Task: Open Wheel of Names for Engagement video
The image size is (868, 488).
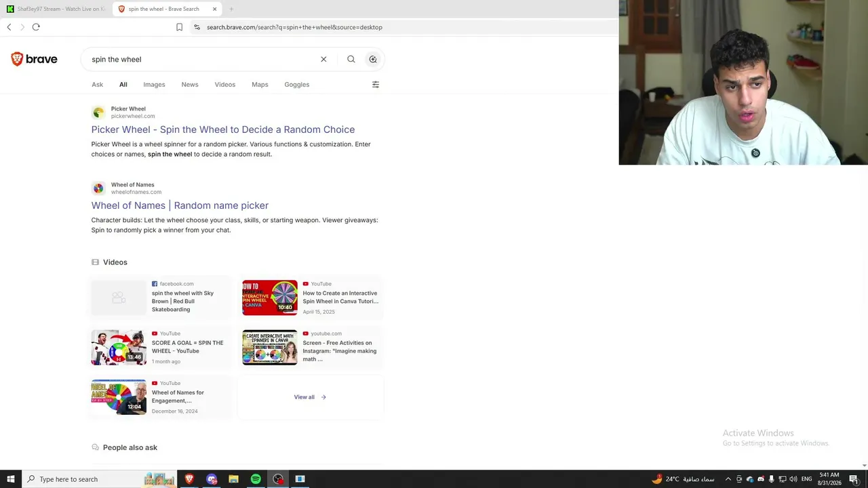Action: click(178, 396)
